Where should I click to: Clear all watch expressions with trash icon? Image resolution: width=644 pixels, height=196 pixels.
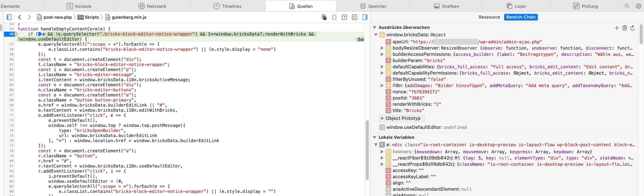(x=625, y=28)
